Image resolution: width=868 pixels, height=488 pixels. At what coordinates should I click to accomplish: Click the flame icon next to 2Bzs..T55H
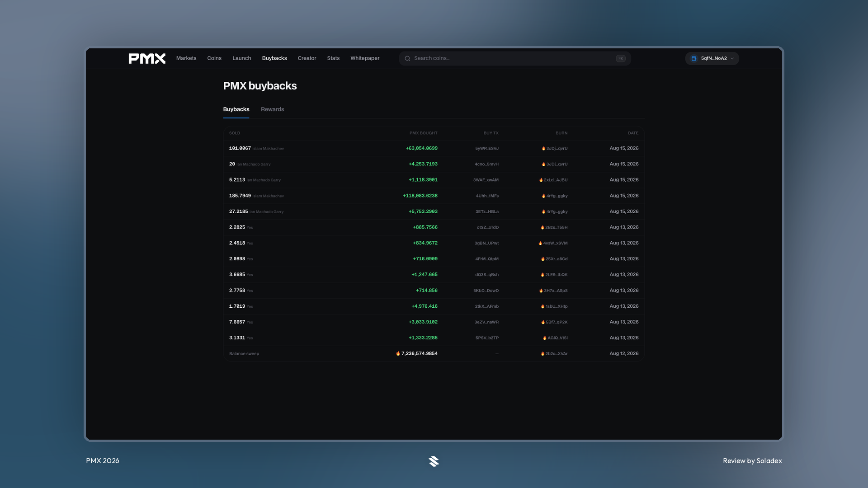(542, 227)
